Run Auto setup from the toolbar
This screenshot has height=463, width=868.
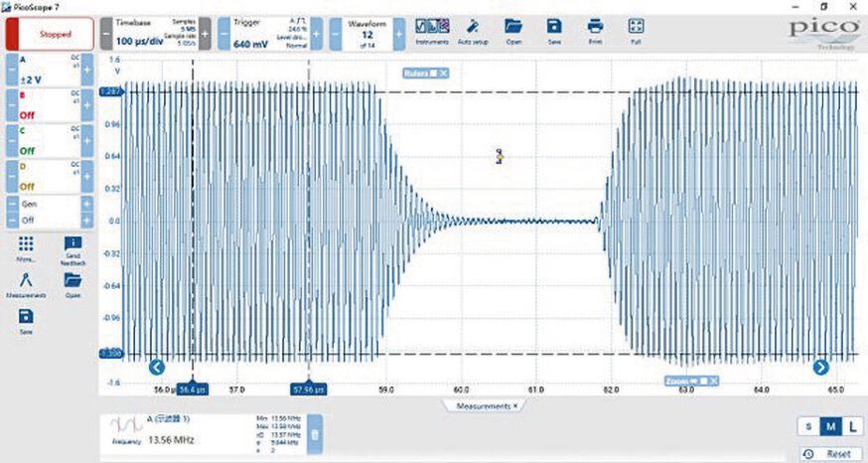tap(472, 29)
